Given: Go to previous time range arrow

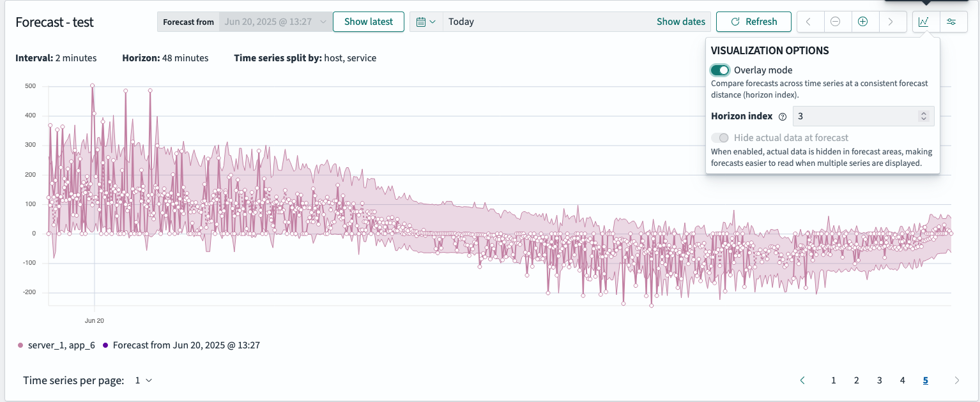Looking at the screenshot, I should tap(808, 22).
